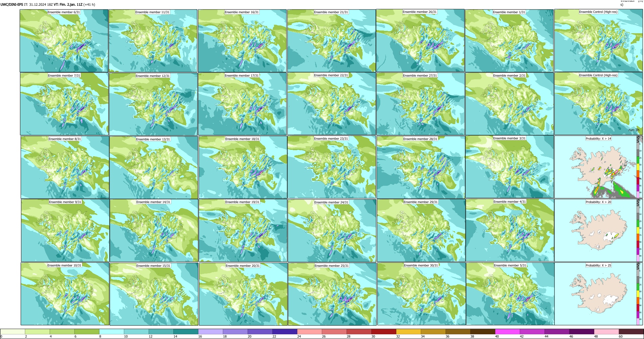This screenshot has height=339, width=644.
Task: Click the 'Ensemble member 20/31' title label
Action: (x=243, y=265)
